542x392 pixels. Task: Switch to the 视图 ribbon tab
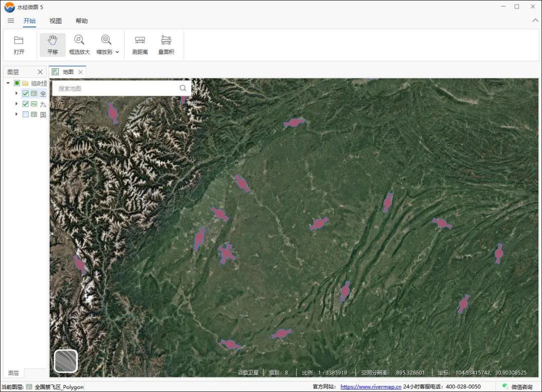(55, 21)
